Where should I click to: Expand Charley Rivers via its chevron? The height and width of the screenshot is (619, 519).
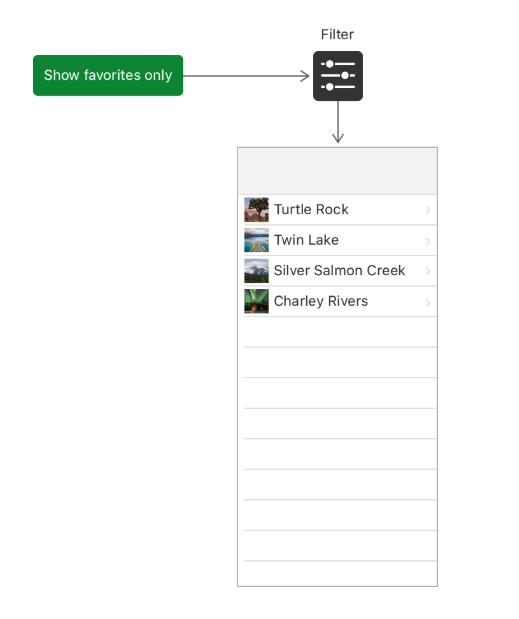(x=428, y=302)
